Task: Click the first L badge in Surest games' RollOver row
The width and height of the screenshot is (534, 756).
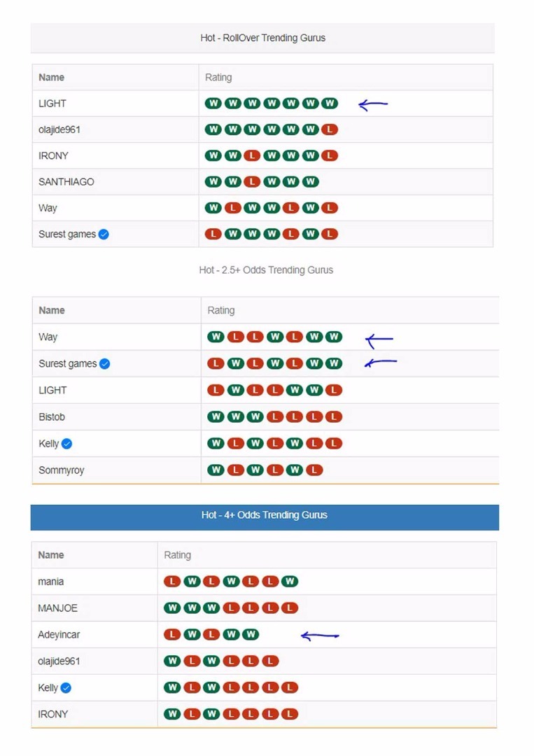Action: click(x=213, y=234)
